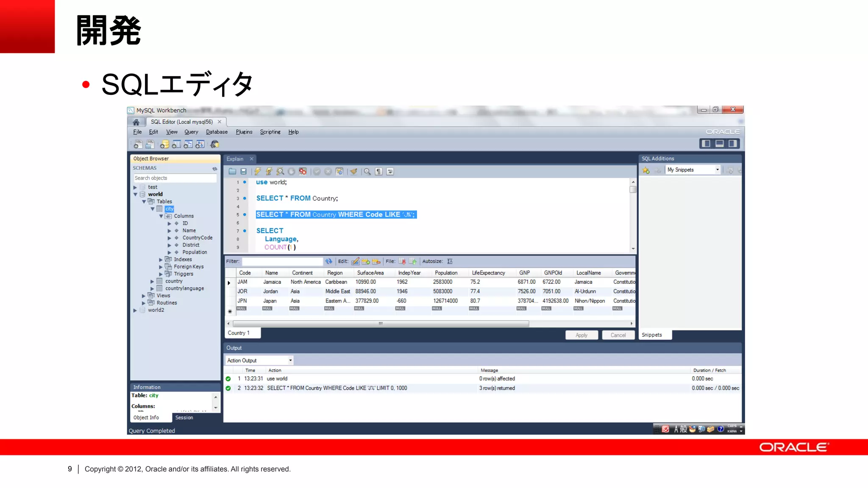Close the SQL Editor (Local mysql56) tab
868x488 pixels.
[220, 122]
